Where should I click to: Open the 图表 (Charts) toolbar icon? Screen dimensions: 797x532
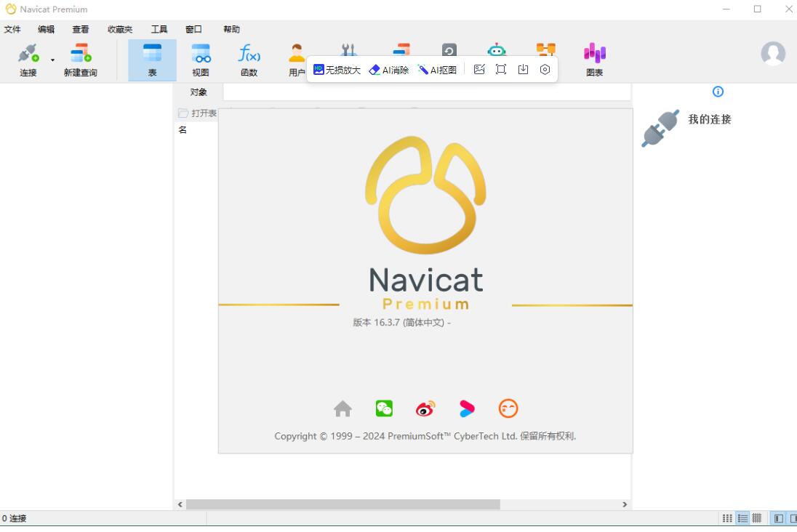pos(594,58)
